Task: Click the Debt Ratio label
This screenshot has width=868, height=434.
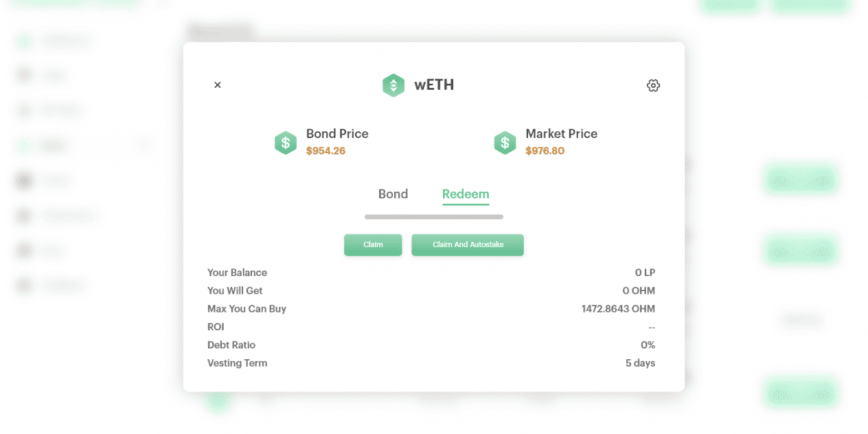Action: tap(231, 345)
